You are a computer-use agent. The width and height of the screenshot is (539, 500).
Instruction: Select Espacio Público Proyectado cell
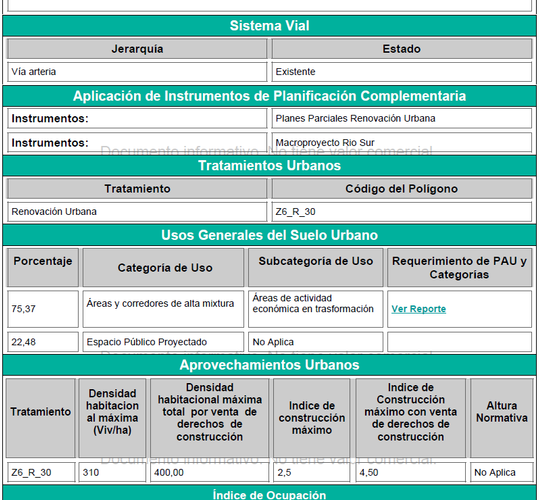(163, 342)
